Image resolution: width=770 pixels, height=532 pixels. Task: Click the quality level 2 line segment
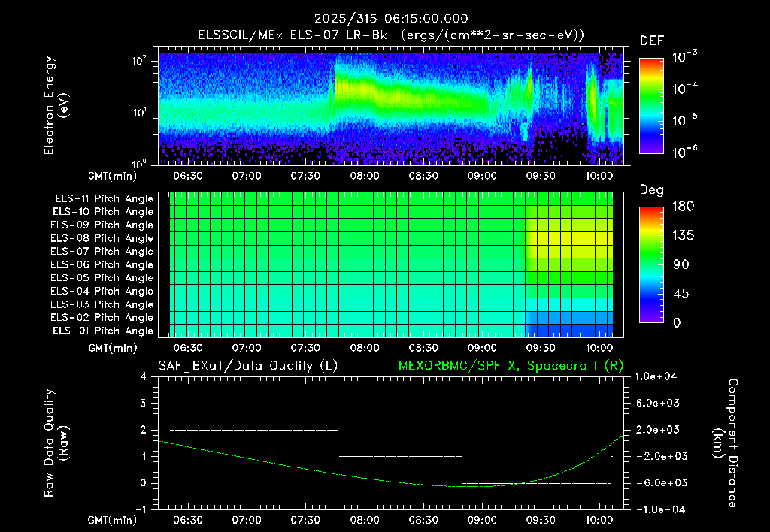point(254,430)
